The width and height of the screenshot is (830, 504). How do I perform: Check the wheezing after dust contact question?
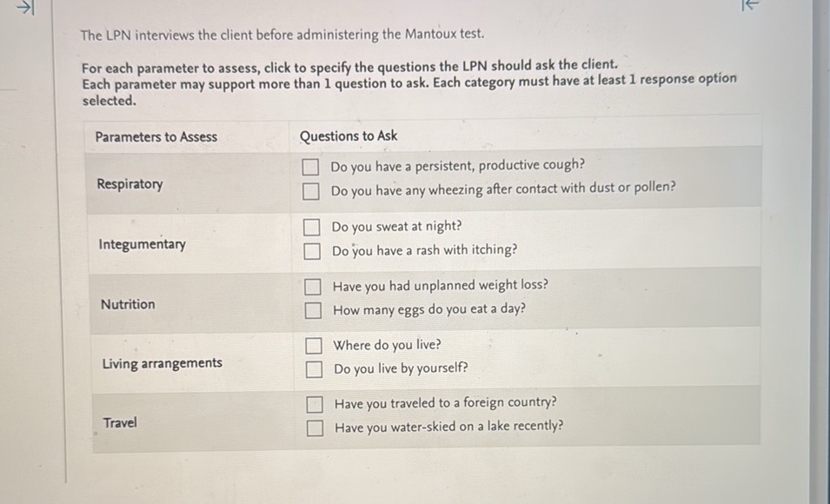tap(311, 190)
